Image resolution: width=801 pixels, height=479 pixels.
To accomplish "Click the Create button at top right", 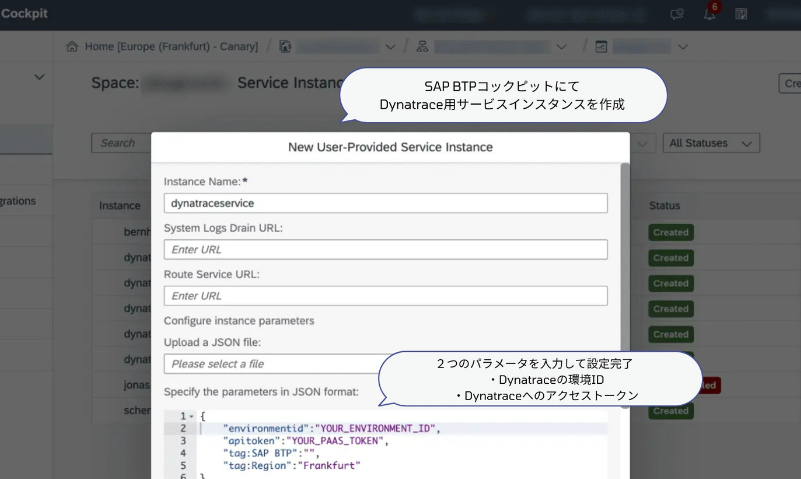I will click(x=790, y=84).
